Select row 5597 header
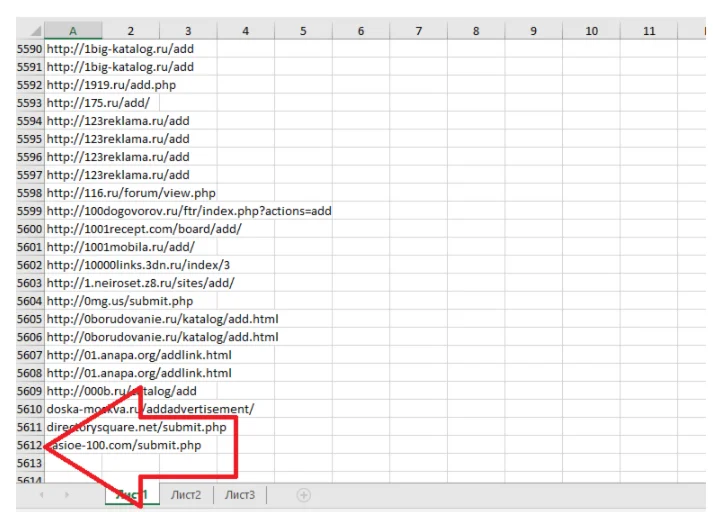Viewport: 718px width, 512px height. tap(30, 175)
